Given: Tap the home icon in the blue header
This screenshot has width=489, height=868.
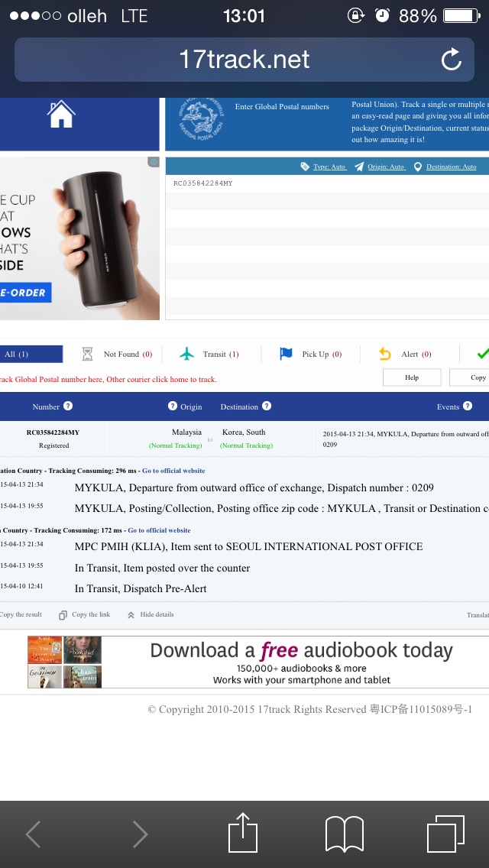Looking at the screenshot, I should (x=60, y=115).
